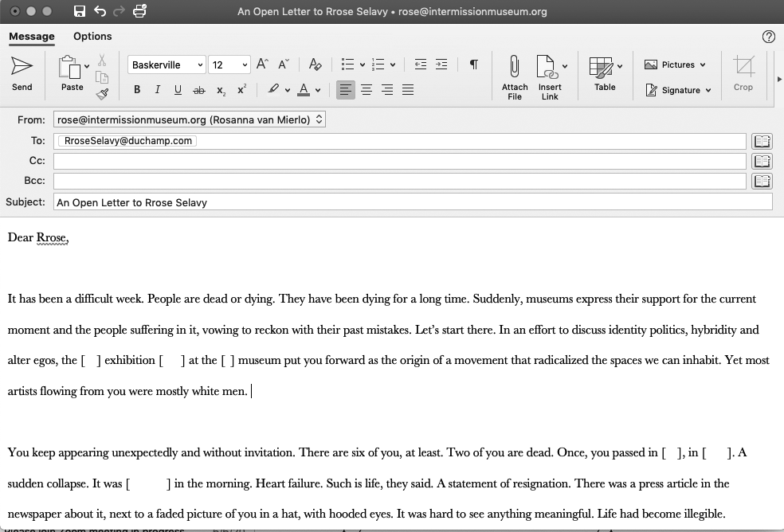The image size is (784, 532).
Task: Toggle italic formatting
Action: (157, 90)
